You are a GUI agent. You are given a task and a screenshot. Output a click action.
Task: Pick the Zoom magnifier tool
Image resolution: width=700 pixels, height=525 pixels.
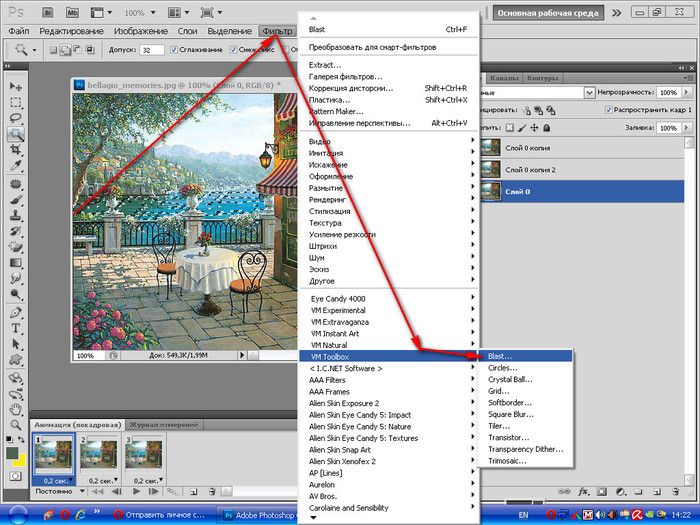point(16,424)
